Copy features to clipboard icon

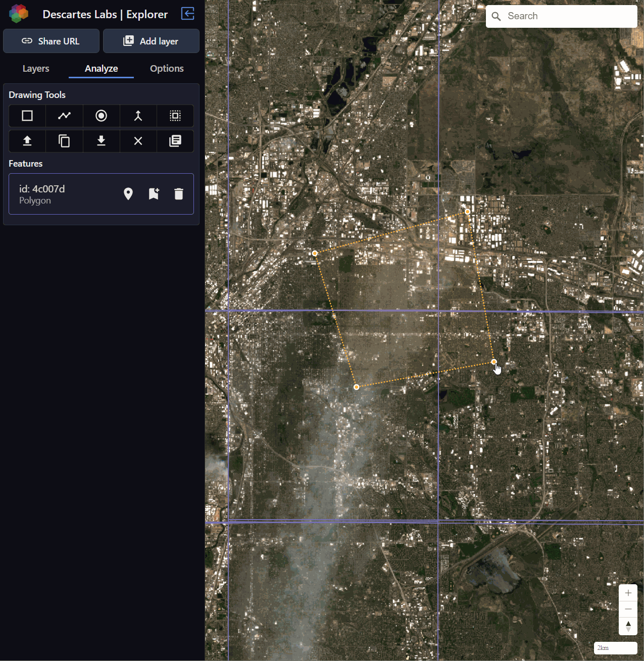[x=64, y=141]
